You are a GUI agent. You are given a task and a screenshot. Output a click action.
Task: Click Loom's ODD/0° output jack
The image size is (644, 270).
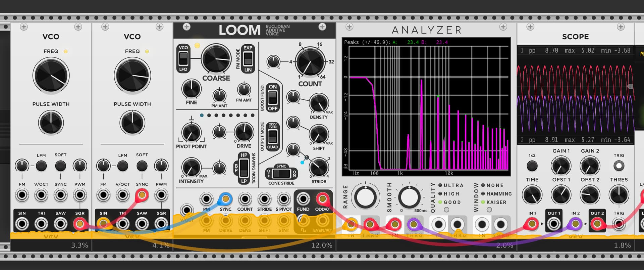tap(322, 199)
